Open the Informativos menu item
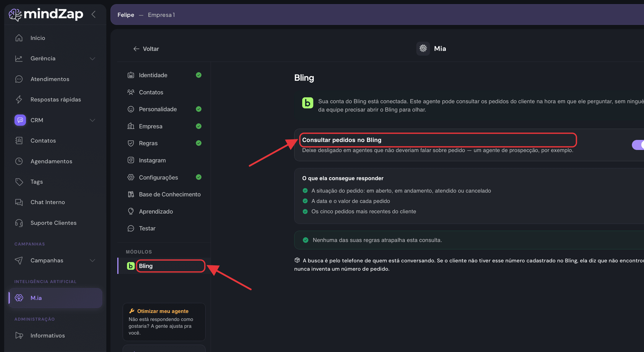This screenshot has height=352, width=644. [x=55, y=335]
